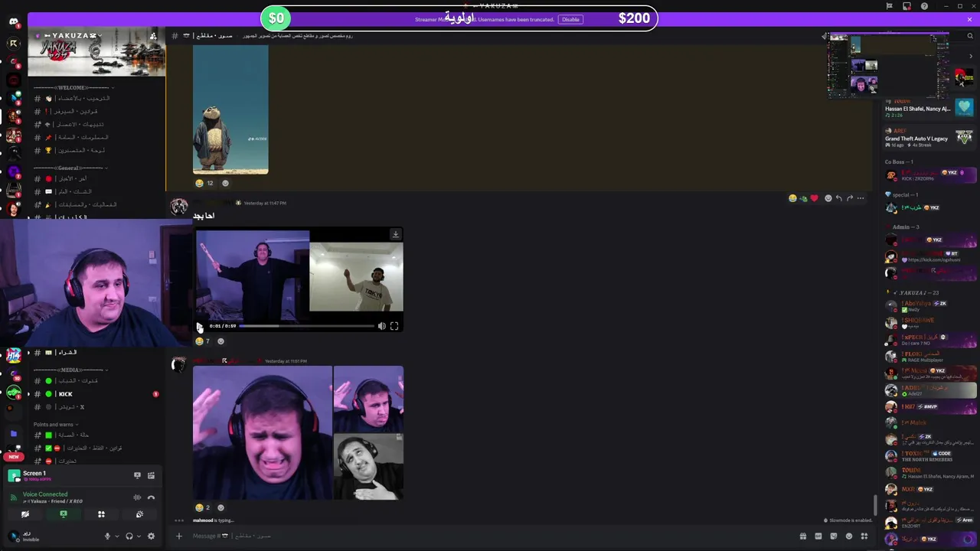The image size is (980, 551).
Task: Open Hassan El Shafei music activity card
Action: [929, 108]
